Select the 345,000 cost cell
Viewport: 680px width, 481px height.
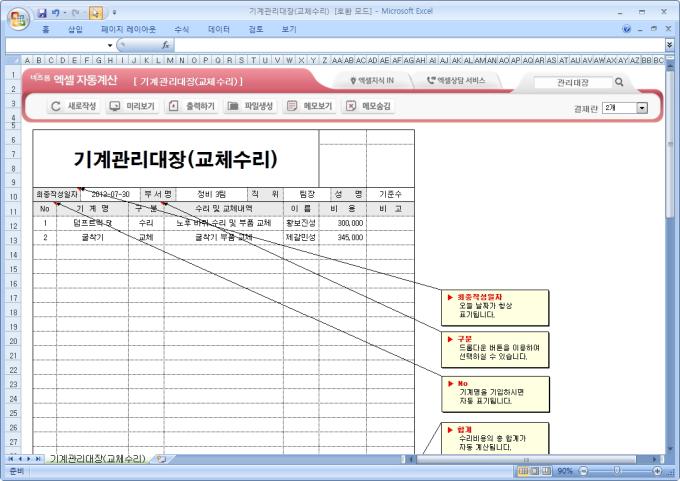tap(343, 237)
